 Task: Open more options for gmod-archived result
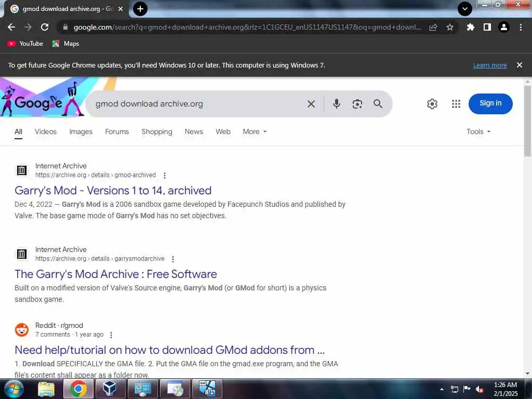[x=165, y=176]
